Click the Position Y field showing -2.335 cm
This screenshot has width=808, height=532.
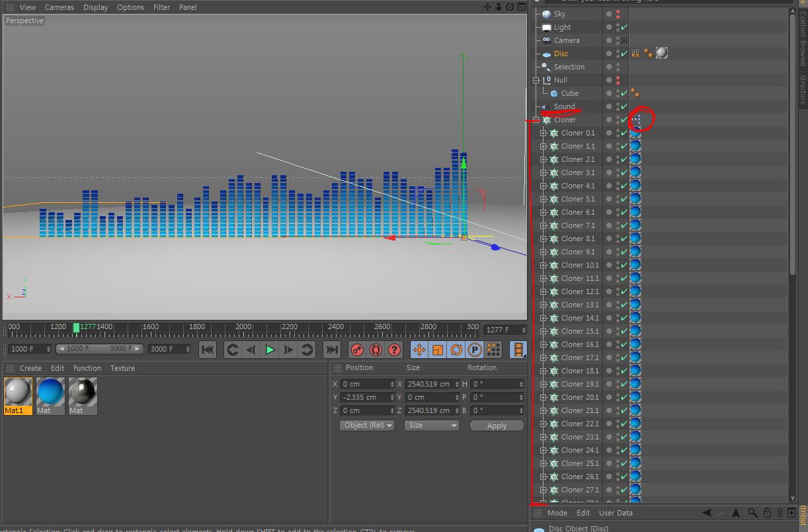[x=367, y=397]
